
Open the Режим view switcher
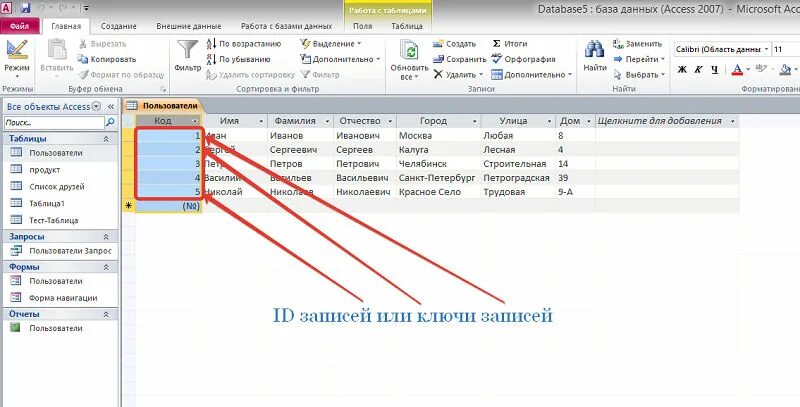17,60
